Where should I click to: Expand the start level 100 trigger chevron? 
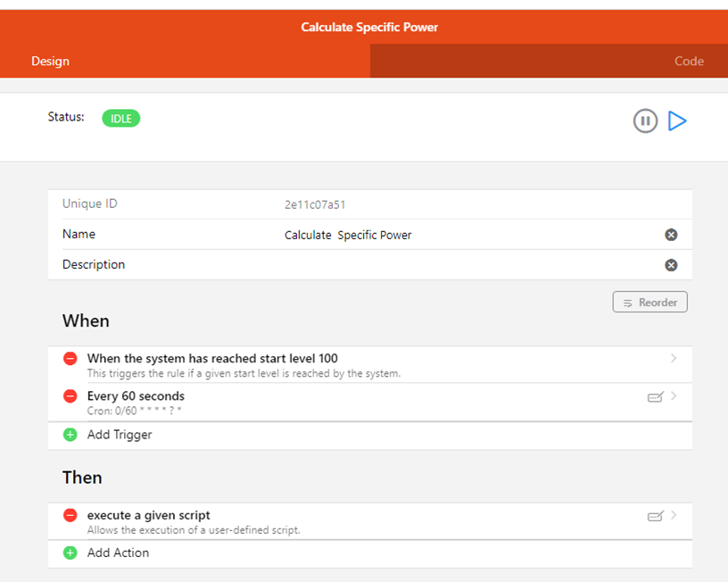tap(674, 359)
